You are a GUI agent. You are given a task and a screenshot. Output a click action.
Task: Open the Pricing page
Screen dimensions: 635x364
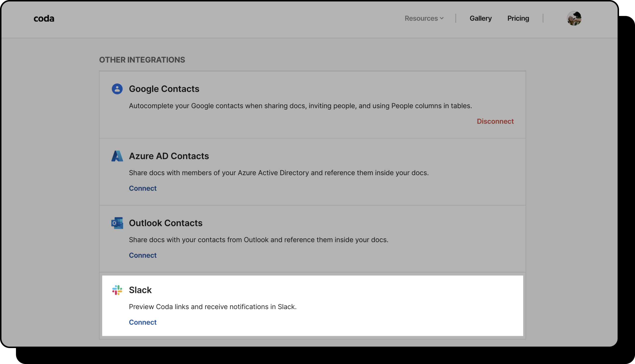point(518,18)
